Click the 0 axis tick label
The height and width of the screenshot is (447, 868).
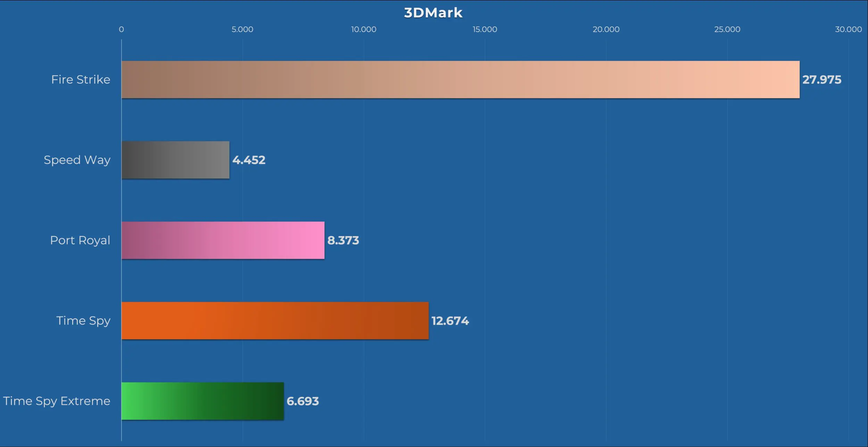tap(121, 30)
